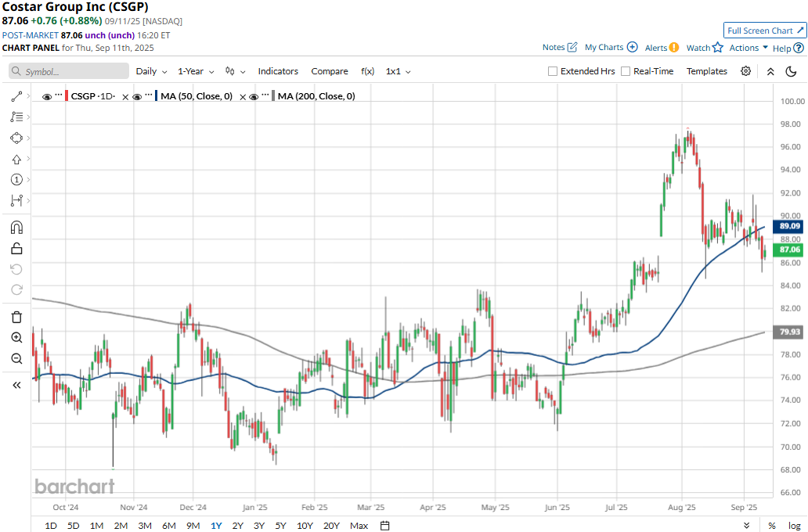This screenshot has width=808, height=532.
Task: Select the 1D time range
Action: [50, 525]
